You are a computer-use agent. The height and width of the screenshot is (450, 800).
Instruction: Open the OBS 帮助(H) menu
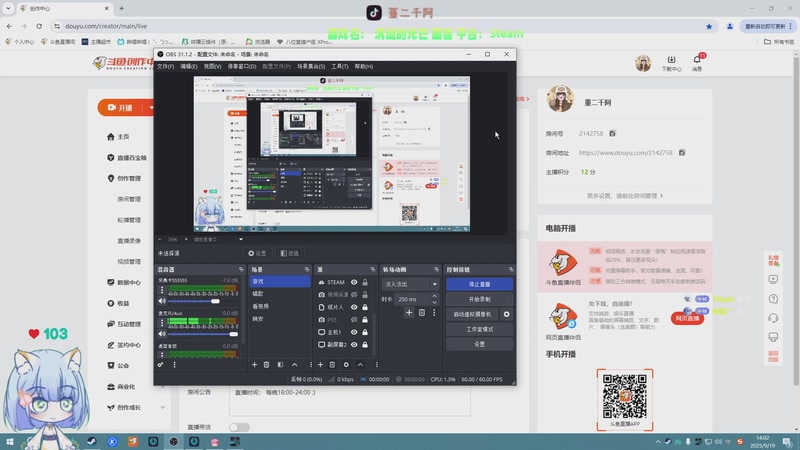click(364, 66)
